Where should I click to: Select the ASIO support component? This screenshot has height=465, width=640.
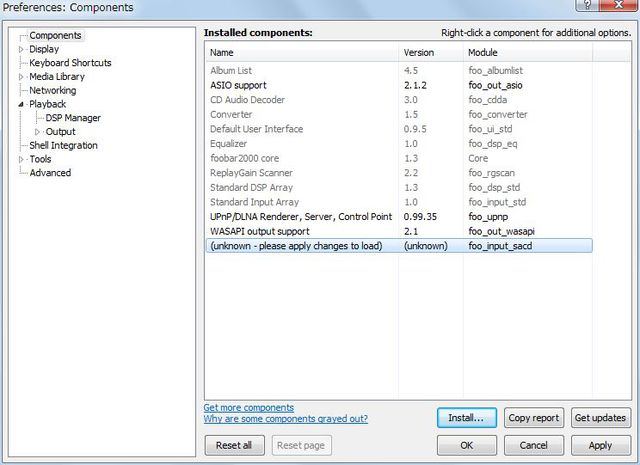(399, 85)
